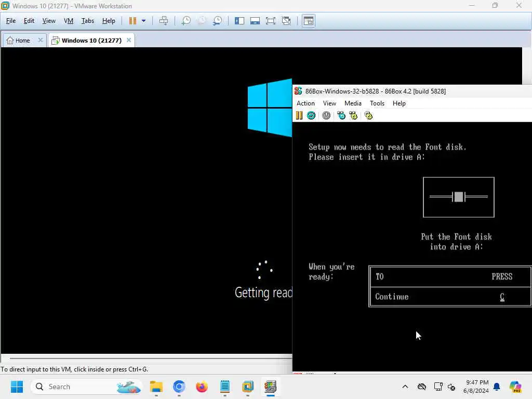Open the Chromium browser taskbar icon
532x399 pixels.
click(179, 387)
